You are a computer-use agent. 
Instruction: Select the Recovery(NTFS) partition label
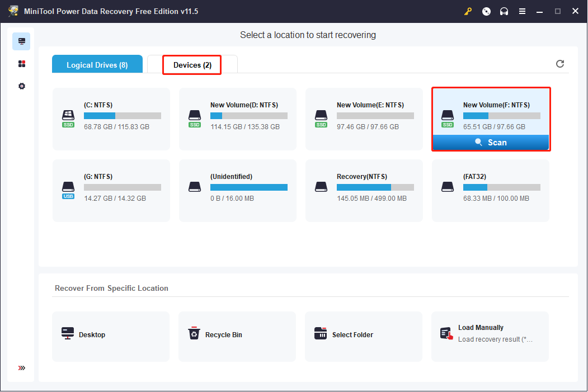362,177
